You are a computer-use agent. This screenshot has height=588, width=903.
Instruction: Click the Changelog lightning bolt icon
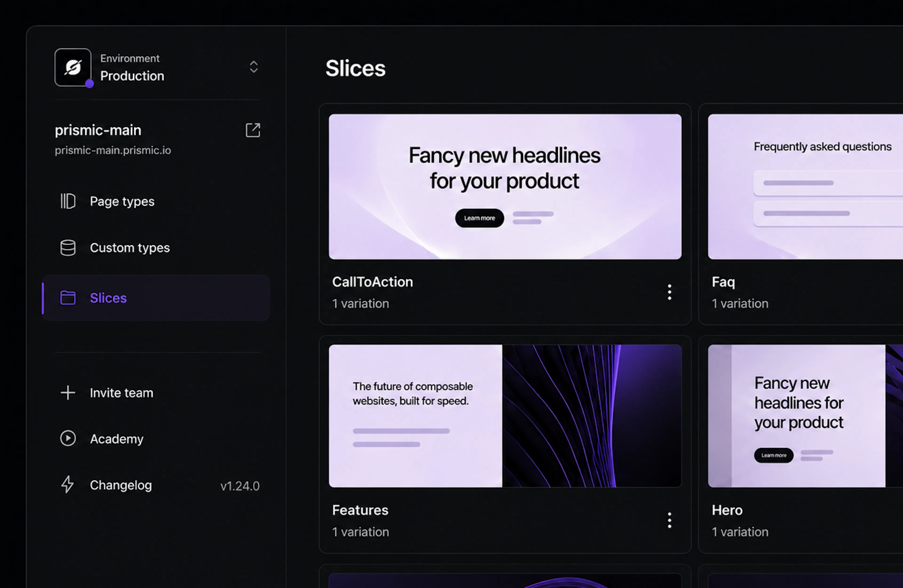point(67,485)
